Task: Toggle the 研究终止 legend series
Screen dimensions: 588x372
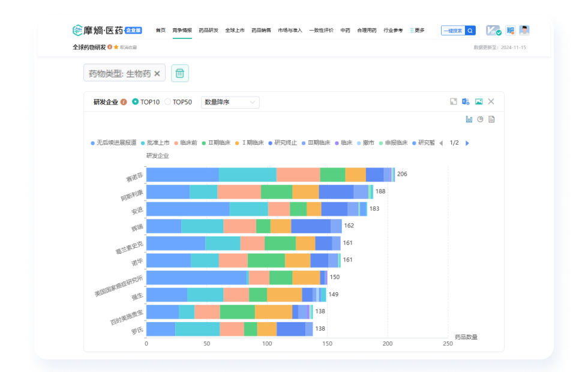Action: [283, 143]
